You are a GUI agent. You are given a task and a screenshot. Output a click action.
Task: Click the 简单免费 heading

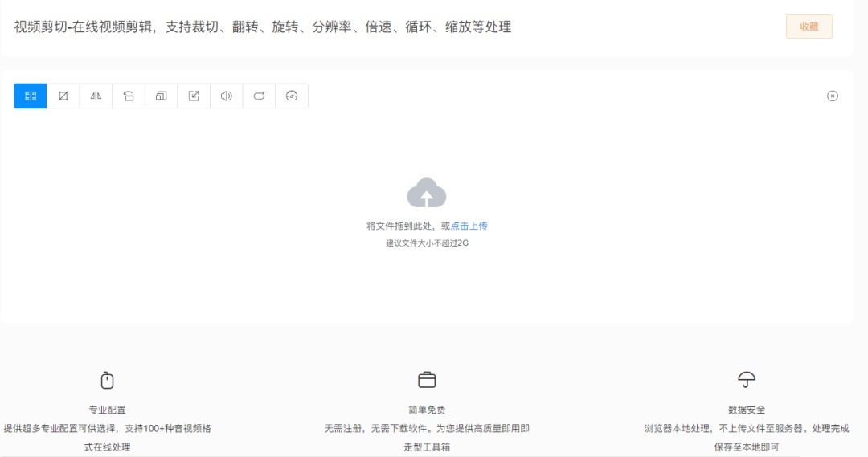point(427,410)
